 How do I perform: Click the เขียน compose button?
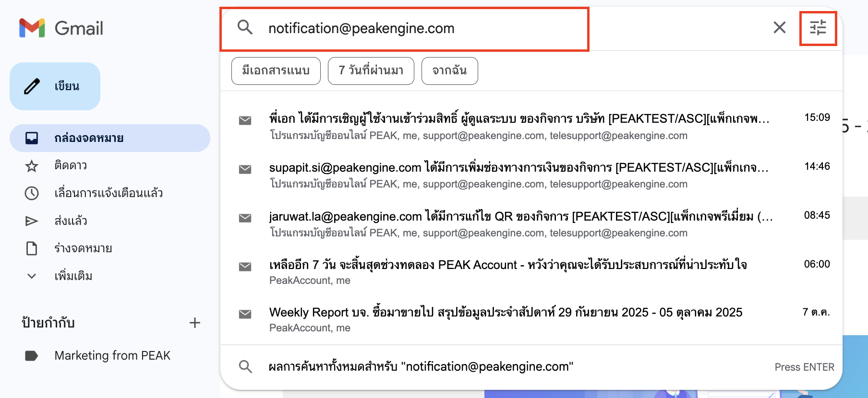55,86
